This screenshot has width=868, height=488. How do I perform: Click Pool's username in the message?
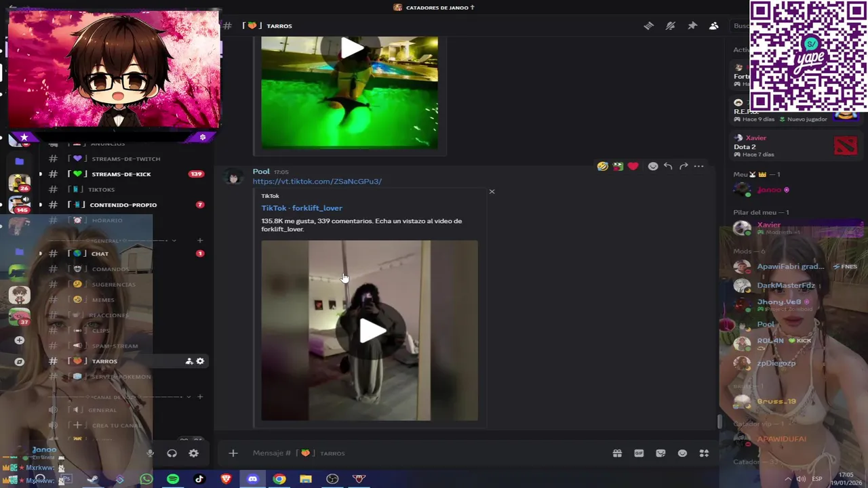(261, 171)
